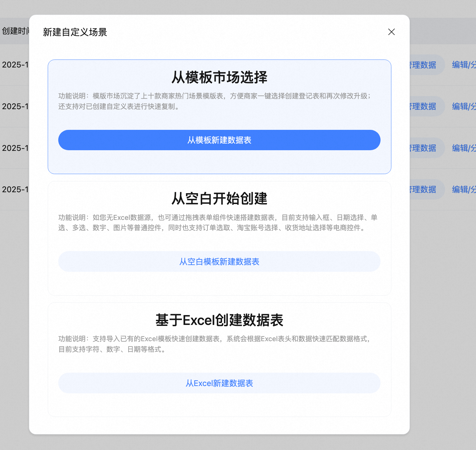The image size is (476, 450).
Task: Select the 从空白开始创建 card heading
Action: (x=219, y=199)
